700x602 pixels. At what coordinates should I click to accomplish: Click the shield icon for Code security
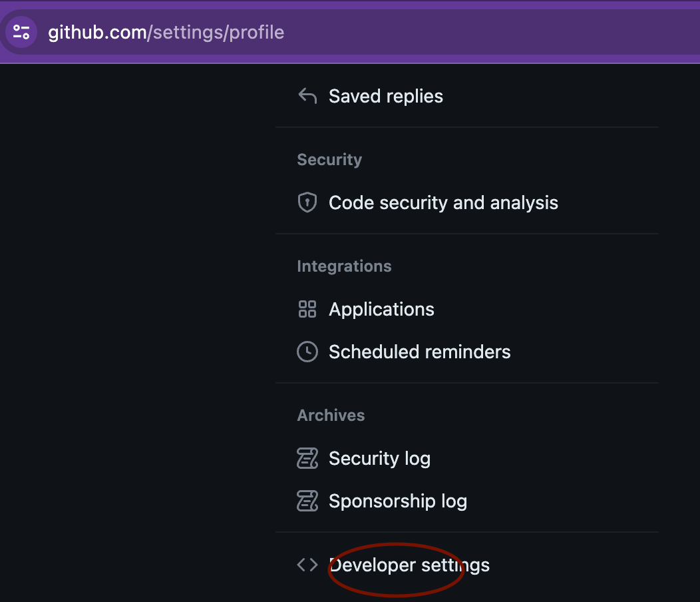pyautogui.click(x=307, y=202)
